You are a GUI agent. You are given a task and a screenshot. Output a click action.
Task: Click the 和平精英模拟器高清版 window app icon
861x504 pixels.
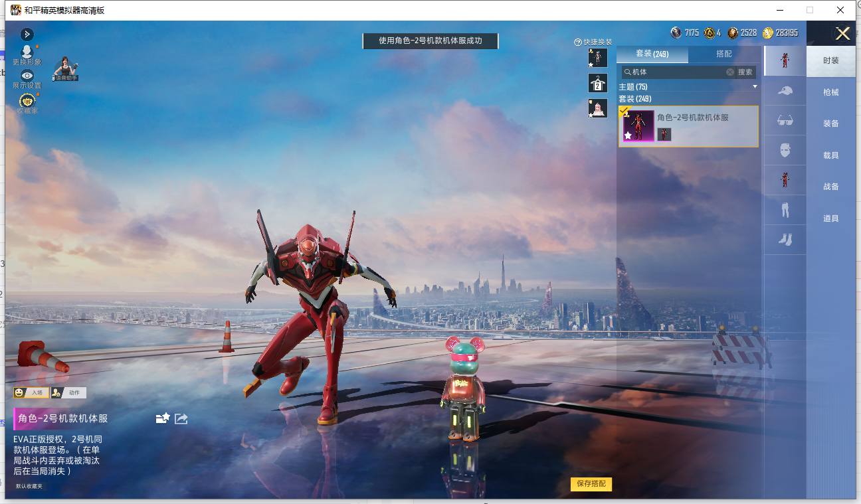[15, 10]
